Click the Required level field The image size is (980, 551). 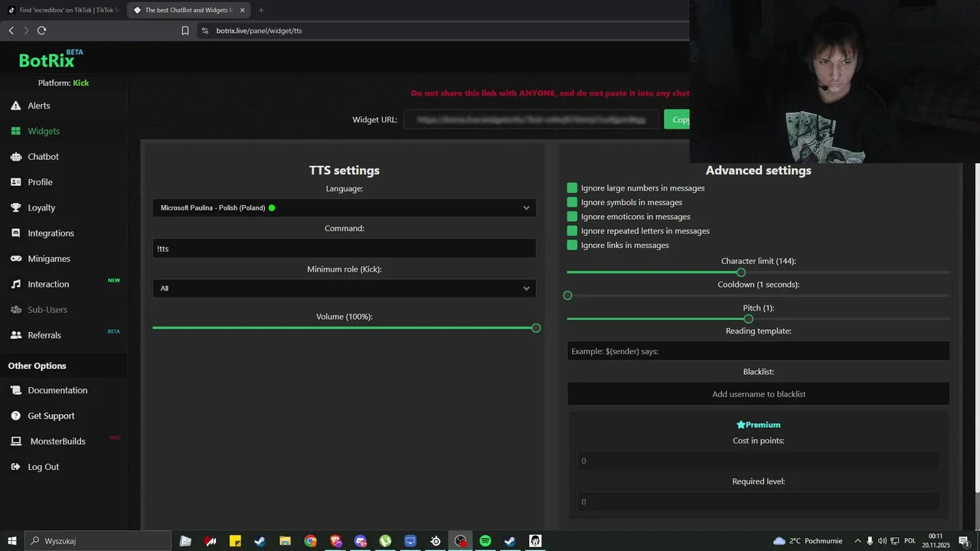pyautogui.click(x=758, y=501)
